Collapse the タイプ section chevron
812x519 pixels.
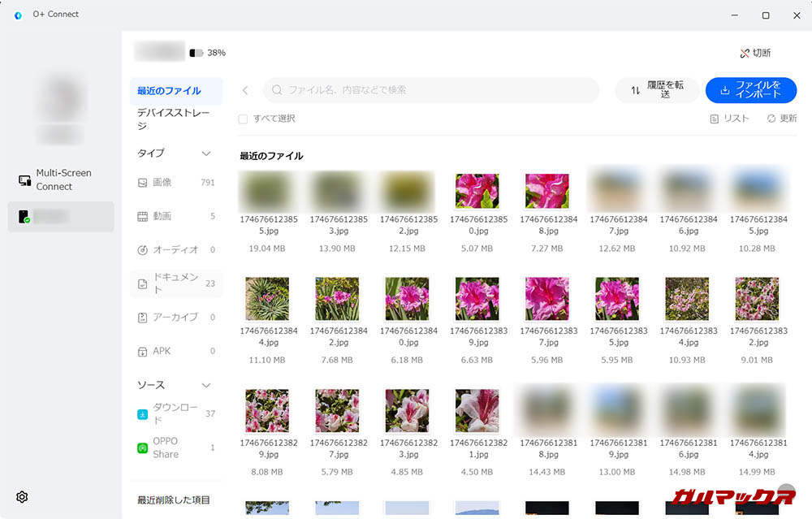point(206,154)
